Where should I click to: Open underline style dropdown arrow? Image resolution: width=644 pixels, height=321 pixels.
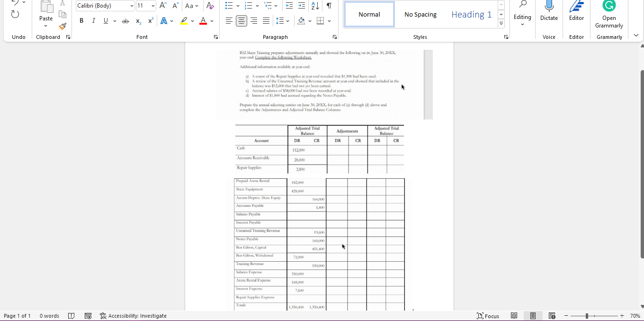[x=115, y=21]
